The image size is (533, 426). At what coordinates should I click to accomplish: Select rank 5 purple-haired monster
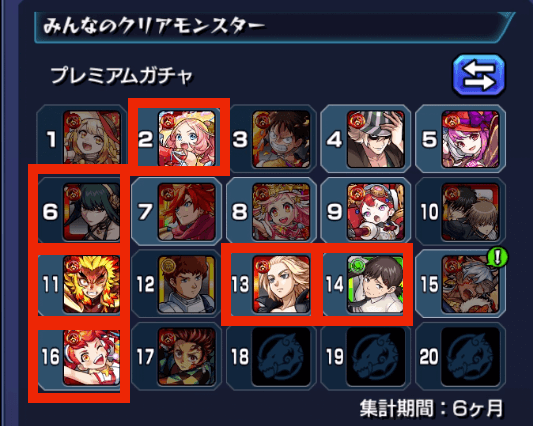pyautogui.click(x=470, y=139)
